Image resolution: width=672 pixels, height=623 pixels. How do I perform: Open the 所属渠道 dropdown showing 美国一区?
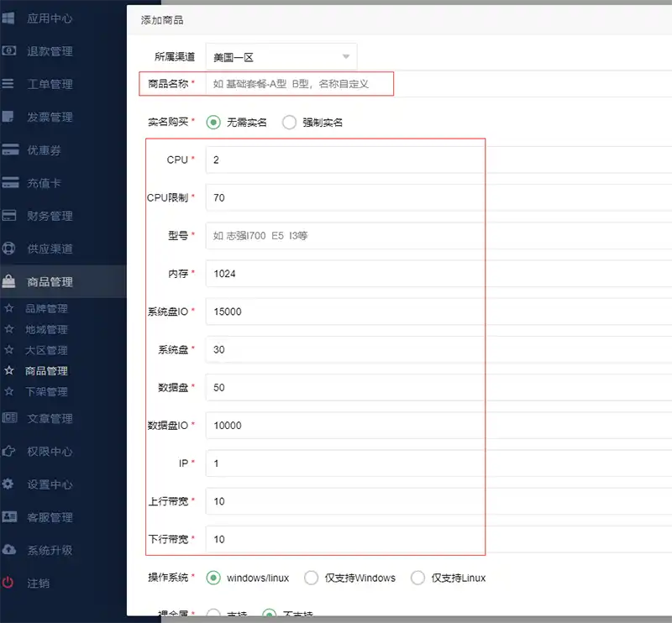point(281,56)
